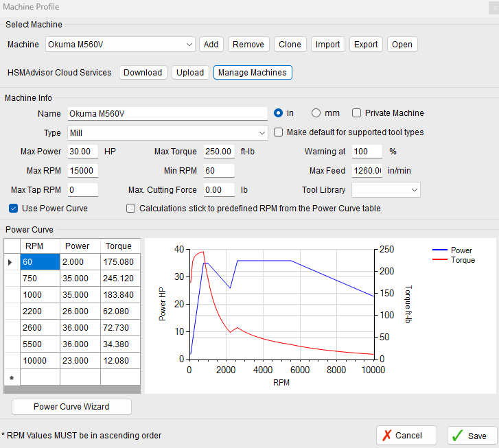Select the RPM cell with 60
Image resolution: width=499 pixels, height=448 pixels.
40,262
